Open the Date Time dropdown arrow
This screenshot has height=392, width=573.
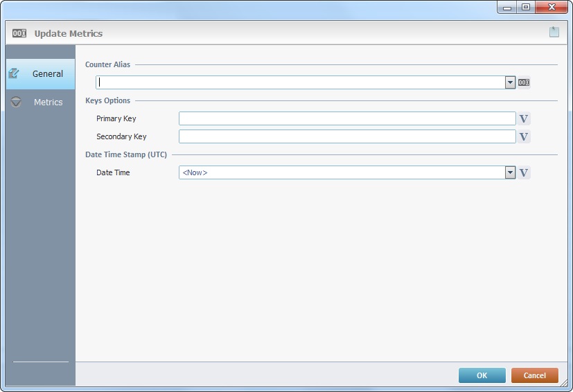point(511,172)
